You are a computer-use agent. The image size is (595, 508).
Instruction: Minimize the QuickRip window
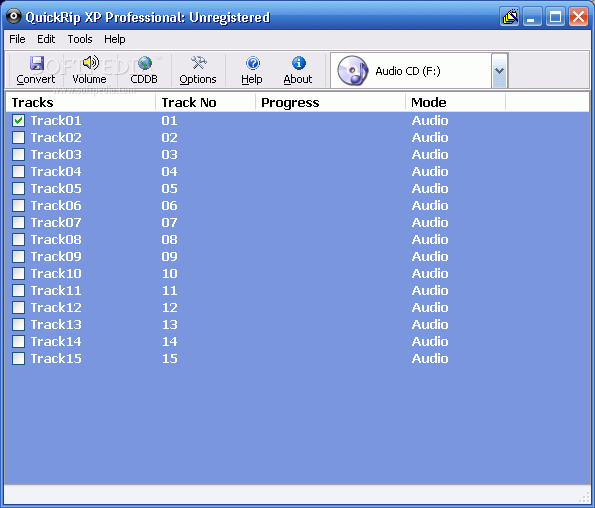[x=532, y=17]
